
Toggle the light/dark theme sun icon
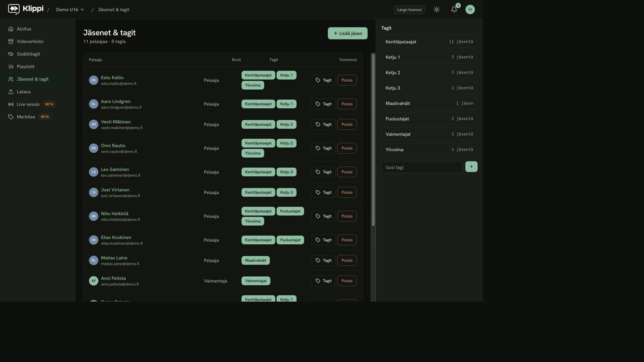coord(437,10)
